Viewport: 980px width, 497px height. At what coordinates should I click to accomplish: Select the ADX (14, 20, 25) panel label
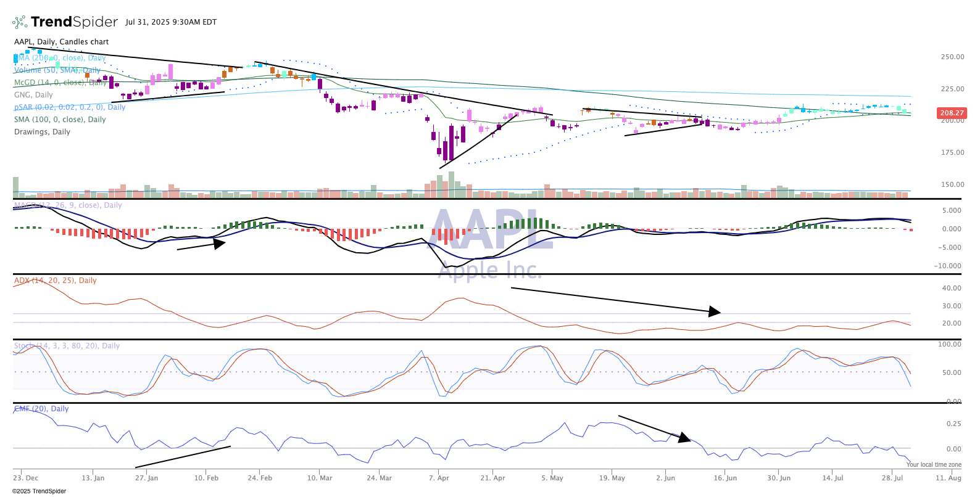(55, 281)
